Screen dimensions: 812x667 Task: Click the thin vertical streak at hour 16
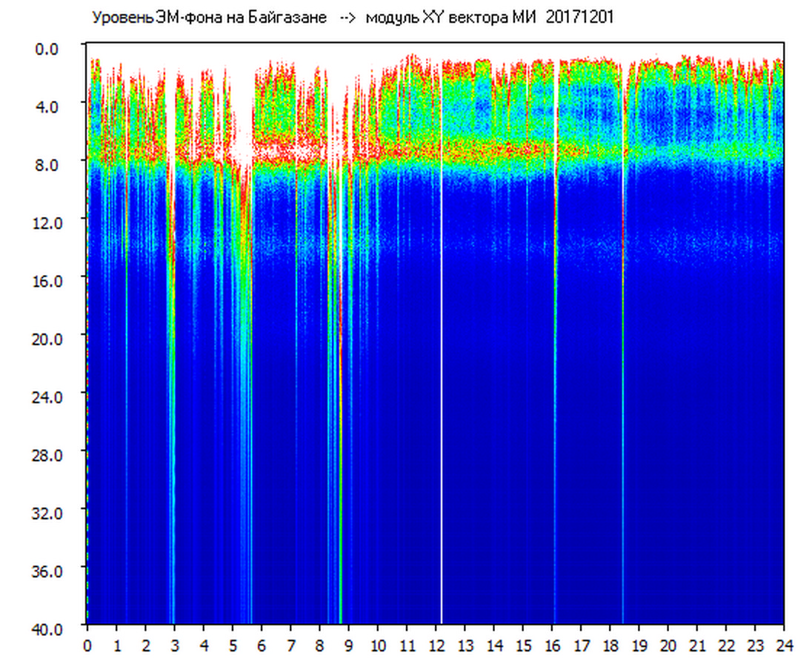pyautogui.click(x=554, y=371)
